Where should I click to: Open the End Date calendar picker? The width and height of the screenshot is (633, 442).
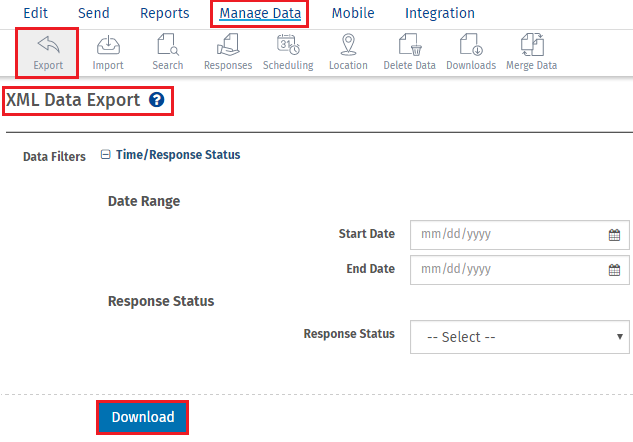[615, 270]
